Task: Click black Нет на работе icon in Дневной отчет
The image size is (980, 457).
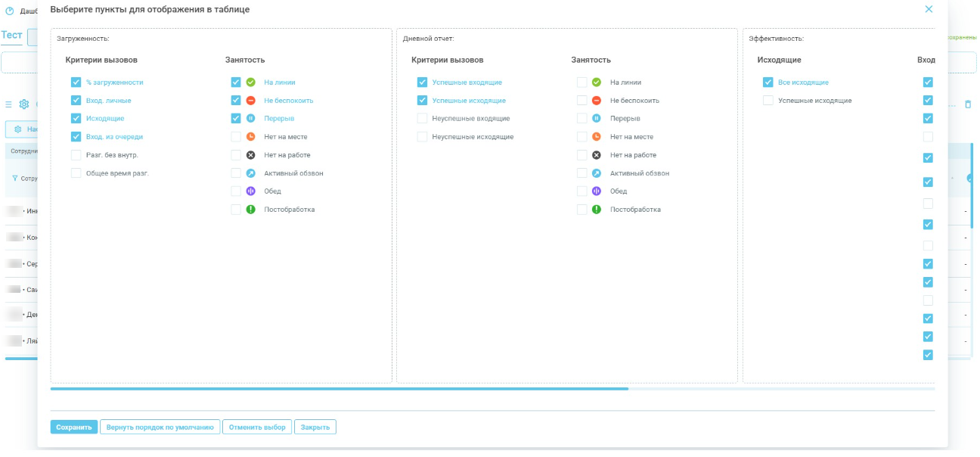Action: (x=597, y=155)
